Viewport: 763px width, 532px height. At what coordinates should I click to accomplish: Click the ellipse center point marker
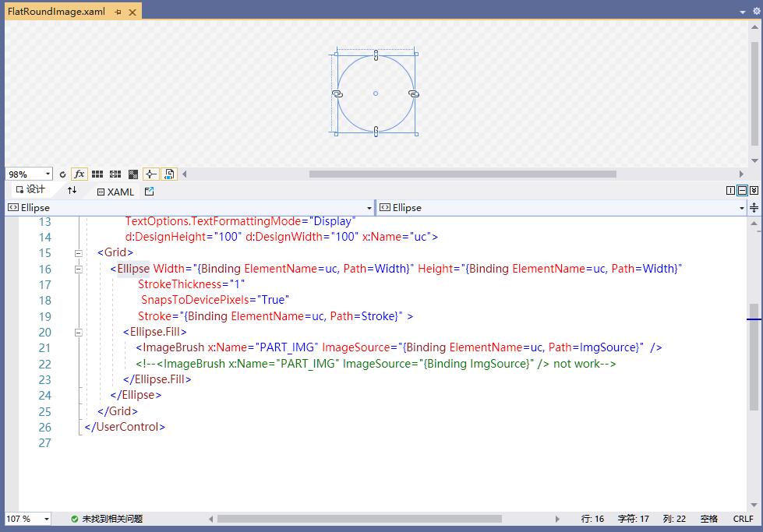click(x=375, y=93)
